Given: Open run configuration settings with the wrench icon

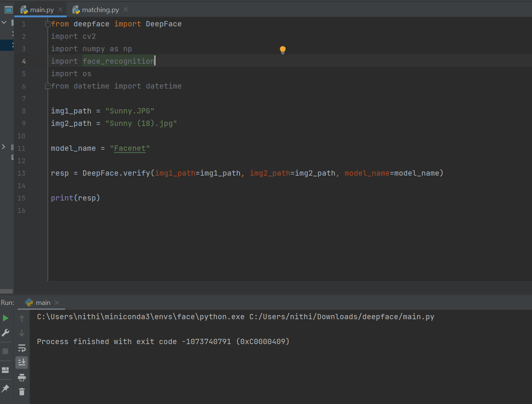Looking at the screenshot, I should (6, 333).
